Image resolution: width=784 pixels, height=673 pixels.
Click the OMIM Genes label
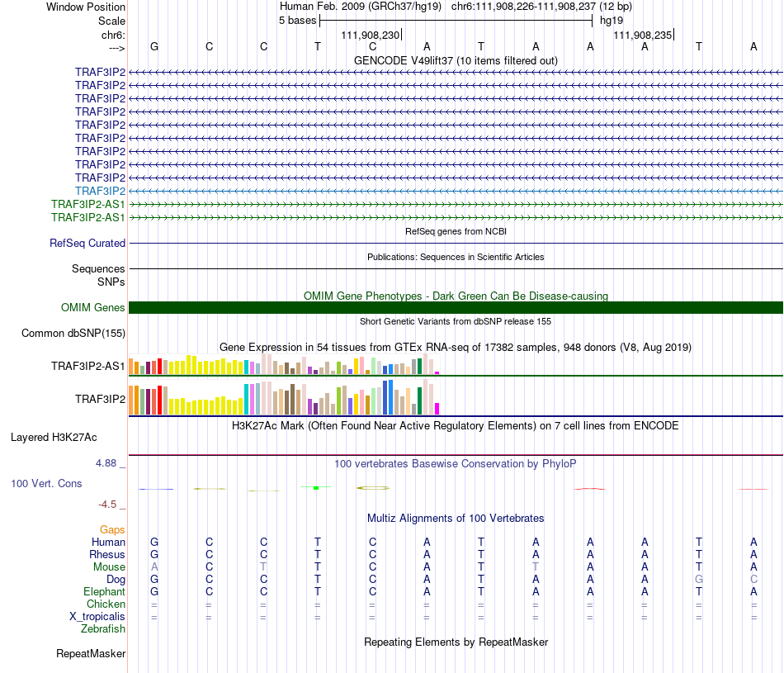pyautogui.click(x=92, y=307)
